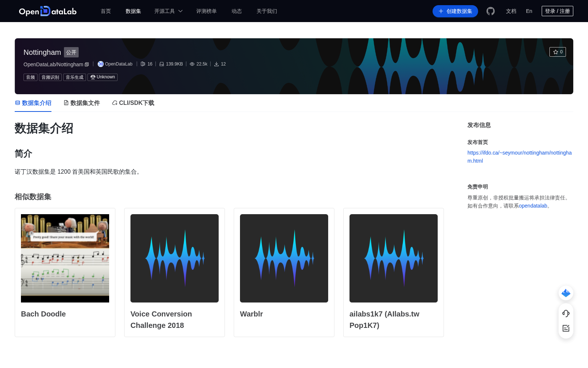Click the 音频 tag
The width and height of the screenshot is (588, 368).
pyautogui.click(x=31, y=77)
